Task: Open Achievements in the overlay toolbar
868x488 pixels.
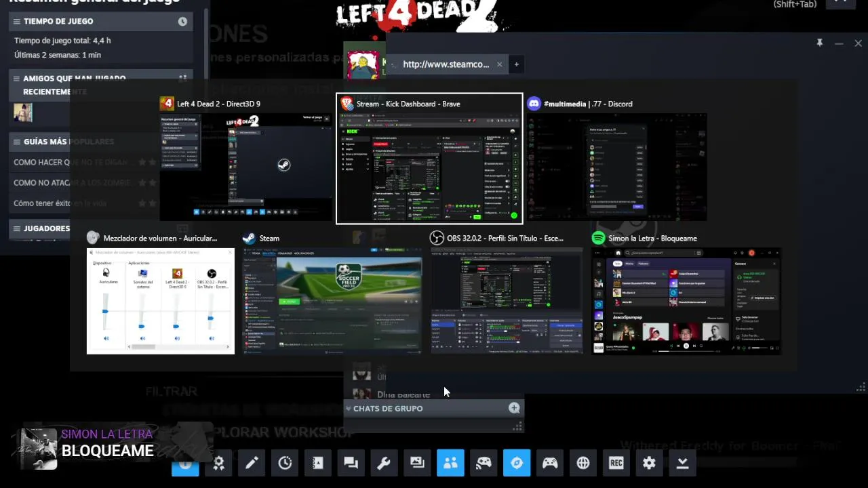Action: tap(218, 463)
